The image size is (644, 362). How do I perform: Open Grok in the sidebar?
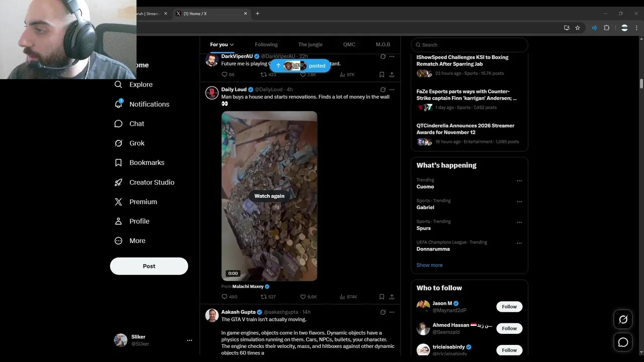point(129,143)
